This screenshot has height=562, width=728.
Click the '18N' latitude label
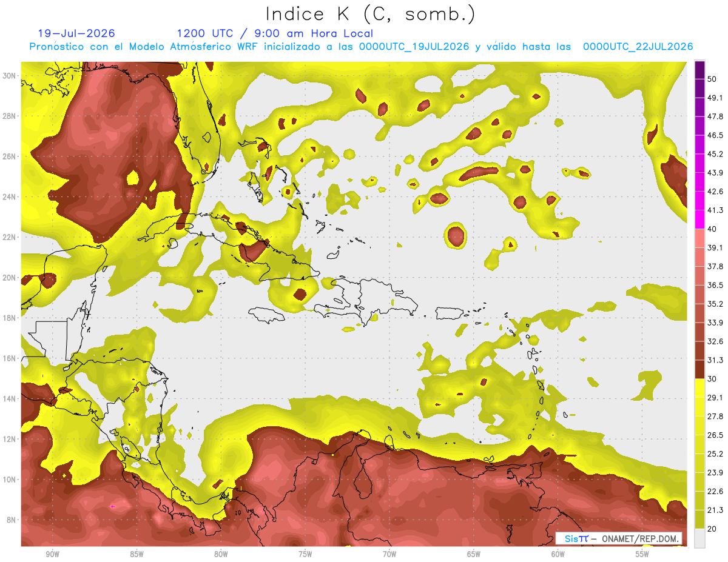pos(10,318)
